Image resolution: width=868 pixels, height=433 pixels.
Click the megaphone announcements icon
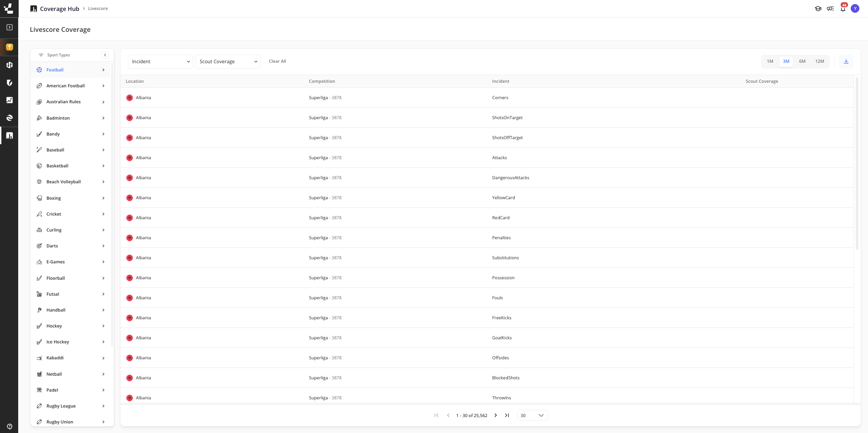830,9
